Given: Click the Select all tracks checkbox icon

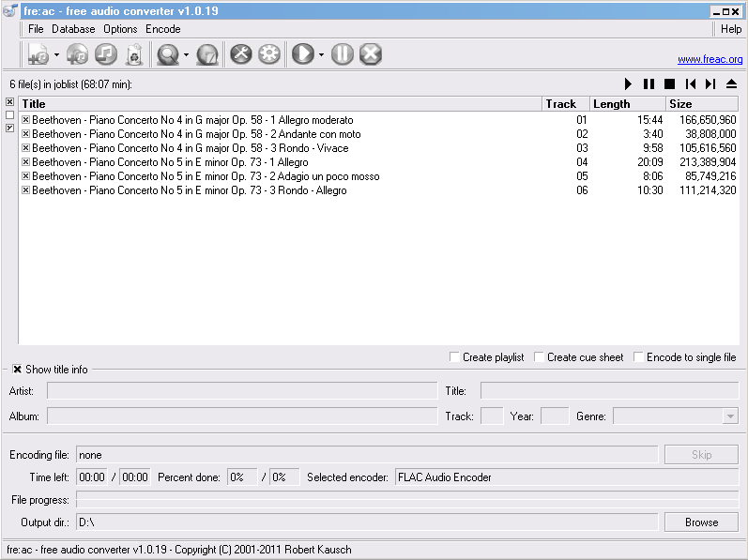Looking at the screenshot, I should (9, 102).
